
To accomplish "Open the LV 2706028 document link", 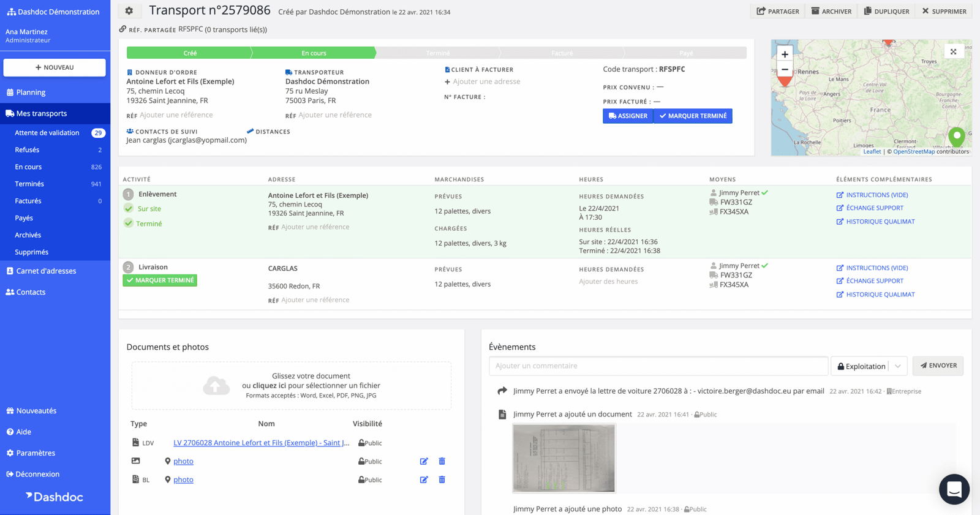I will pos(261,443).
